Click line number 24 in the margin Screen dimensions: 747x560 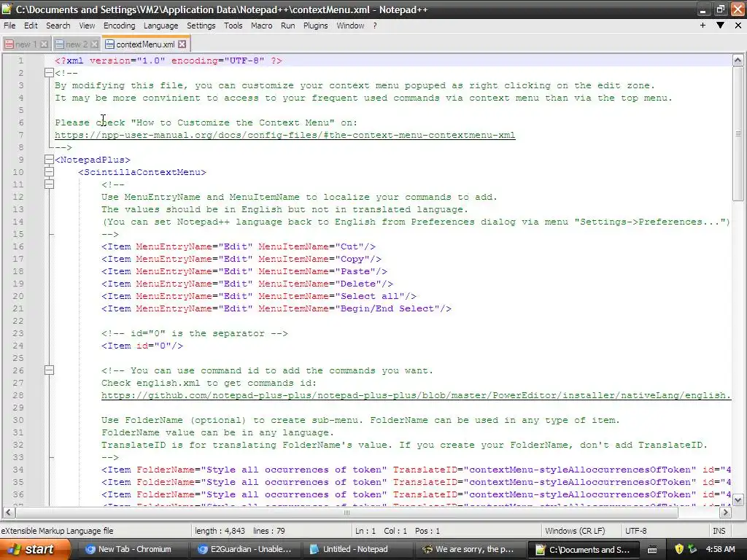coord(18,346)
